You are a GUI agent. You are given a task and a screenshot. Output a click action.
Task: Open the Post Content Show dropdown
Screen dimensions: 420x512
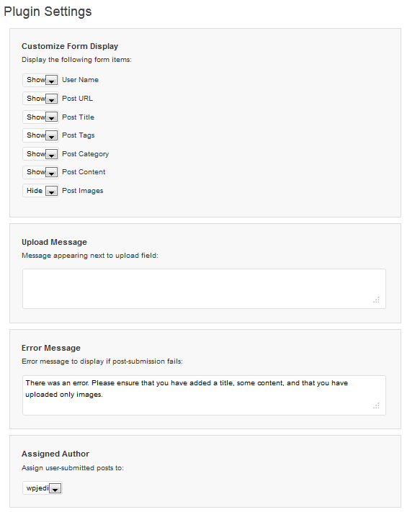coord(40,172)
